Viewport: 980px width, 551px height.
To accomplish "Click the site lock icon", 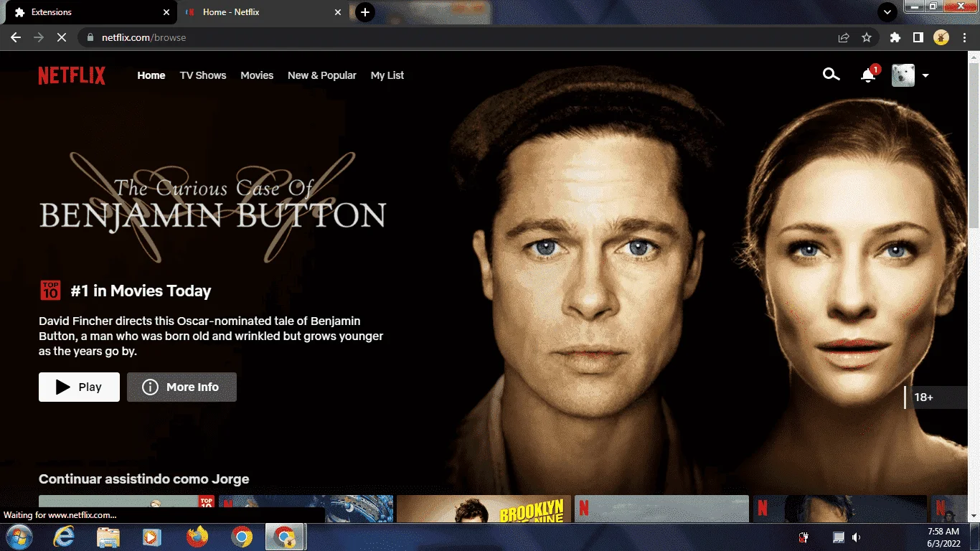I will tap(90, 37).
